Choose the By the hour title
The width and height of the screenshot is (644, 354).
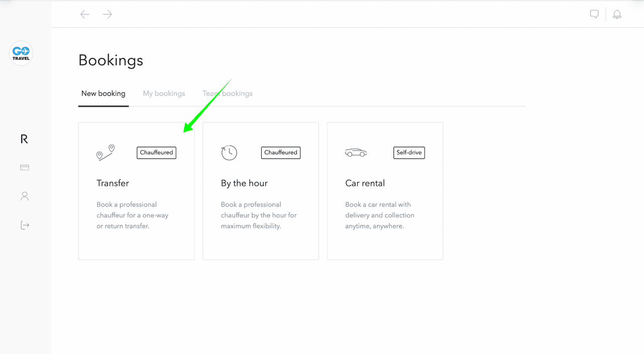244,183
